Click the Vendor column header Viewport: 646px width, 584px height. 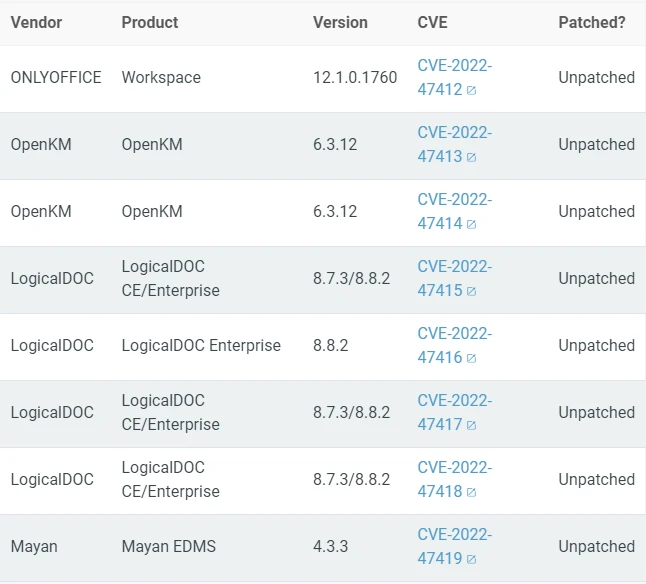click(x=37, y=22)
